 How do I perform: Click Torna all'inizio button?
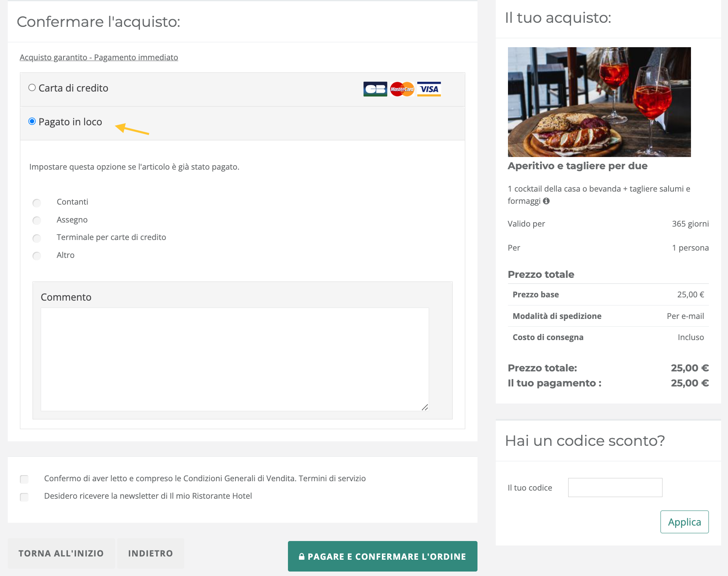61,553
